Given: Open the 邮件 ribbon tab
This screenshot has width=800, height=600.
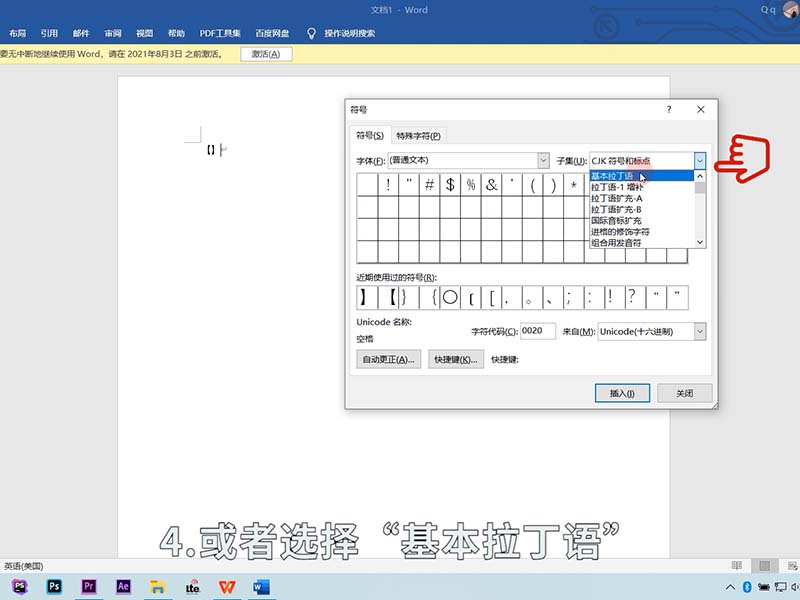Looking at the screenshot, I should tap(81, 33).
